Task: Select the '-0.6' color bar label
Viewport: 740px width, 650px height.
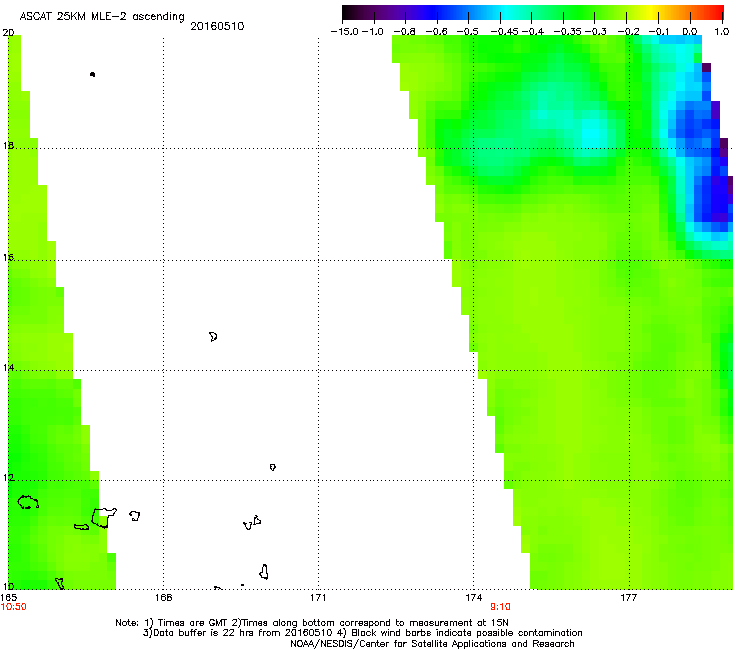Action: pos(436,32)
